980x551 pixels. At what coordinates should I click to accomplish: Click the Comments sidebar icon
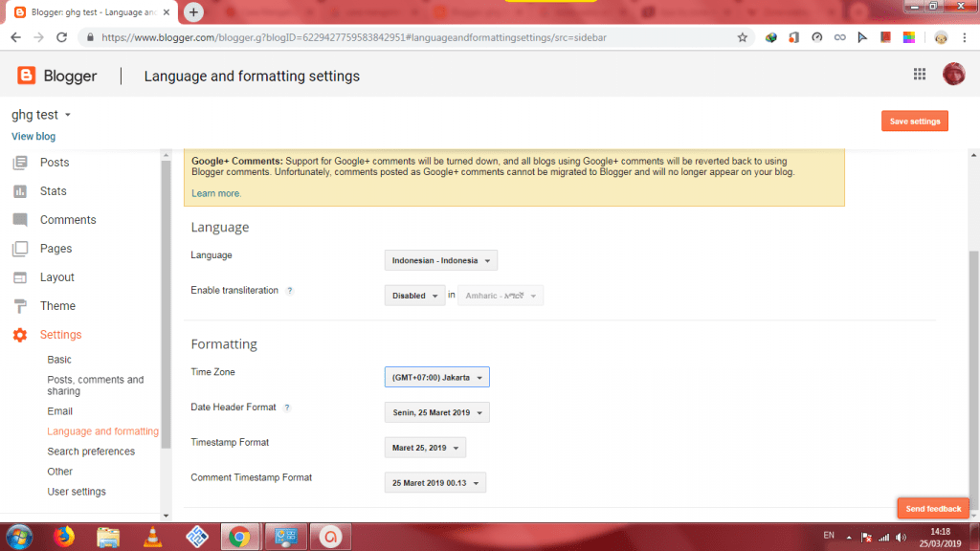[20, 220]
